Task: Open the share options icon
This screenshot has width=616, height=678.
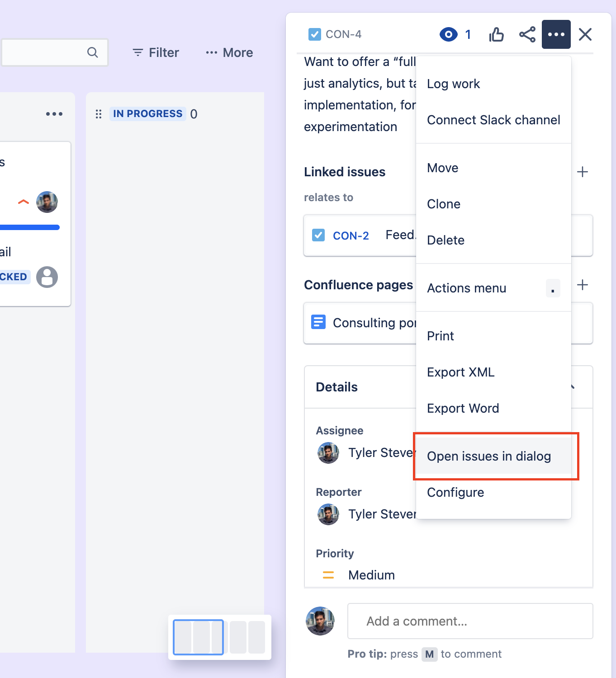Action: click(x=526, y=34)
